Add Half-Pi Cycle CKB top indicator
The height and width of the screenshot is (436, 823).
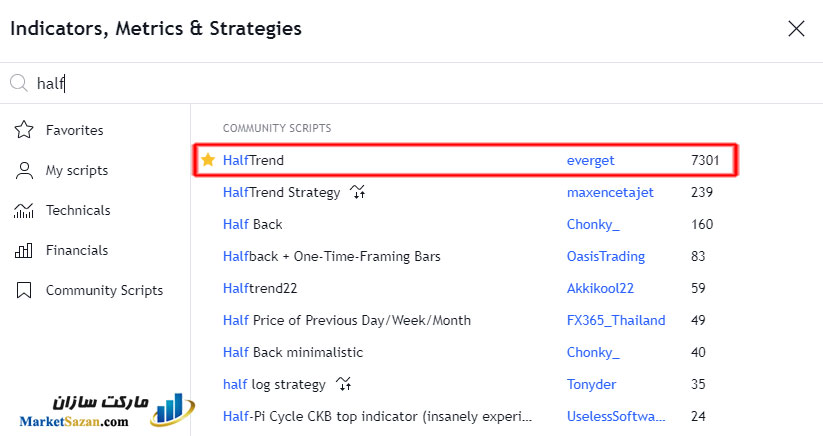377,416
